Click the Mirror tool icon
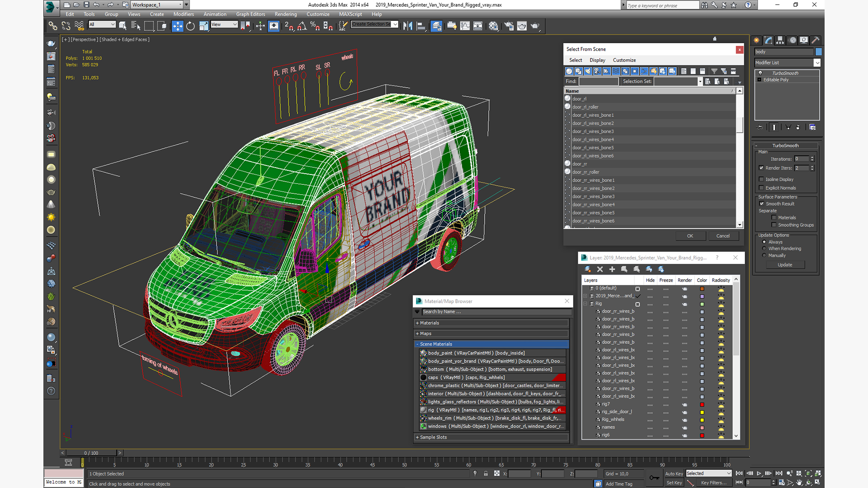The height and width of the screenshot is (488, 868). pyautogui.click(x=408, y=26)
